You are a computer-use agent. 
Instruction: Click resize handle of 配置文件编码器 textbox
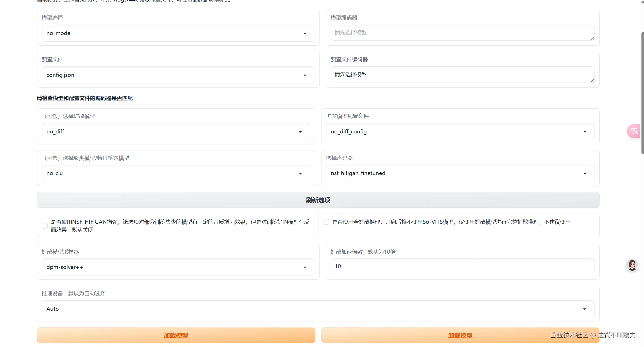pos(592,80)
